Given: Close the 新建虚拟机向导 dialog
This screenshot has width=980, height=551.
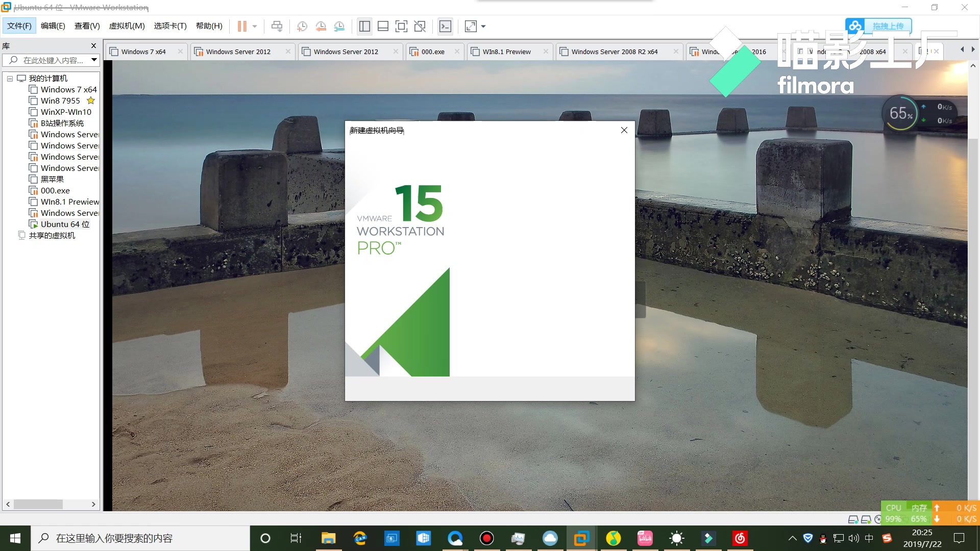Looking at the screenshot, I should pyautogui.click(x=624, y=130).
